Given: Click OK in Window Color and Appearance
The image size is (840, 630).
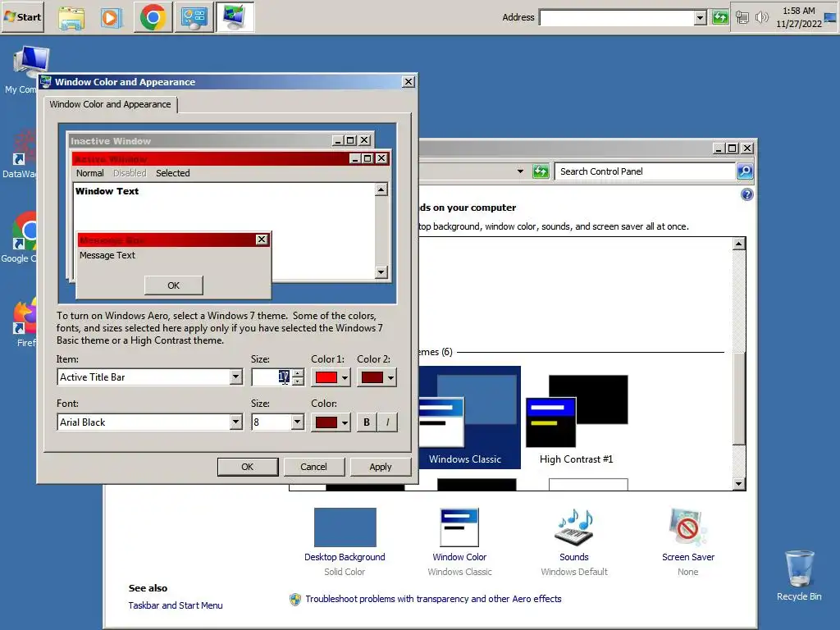Looking at the screenshot, I should tap(248, 467).
